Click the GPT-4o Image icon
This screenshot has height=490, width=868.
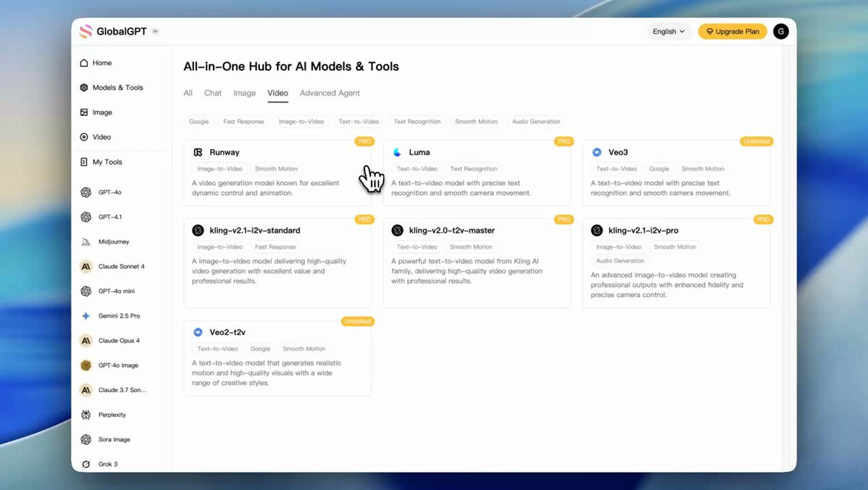85,365
